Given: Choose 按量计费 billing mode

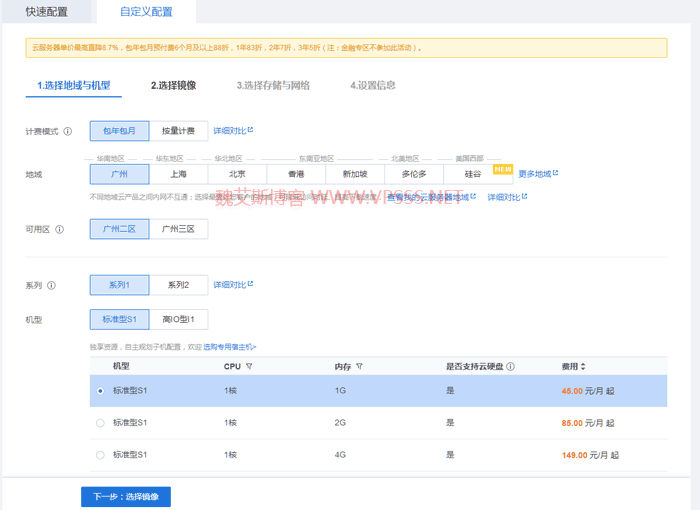Looking at the screenshot, I should coord(178,131).
